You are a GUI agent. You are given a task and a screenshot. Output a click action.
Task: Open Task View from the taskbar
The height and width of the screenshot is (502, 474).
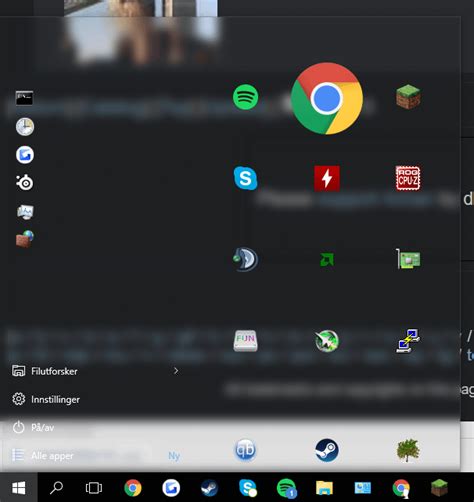[x=94, y=488]
